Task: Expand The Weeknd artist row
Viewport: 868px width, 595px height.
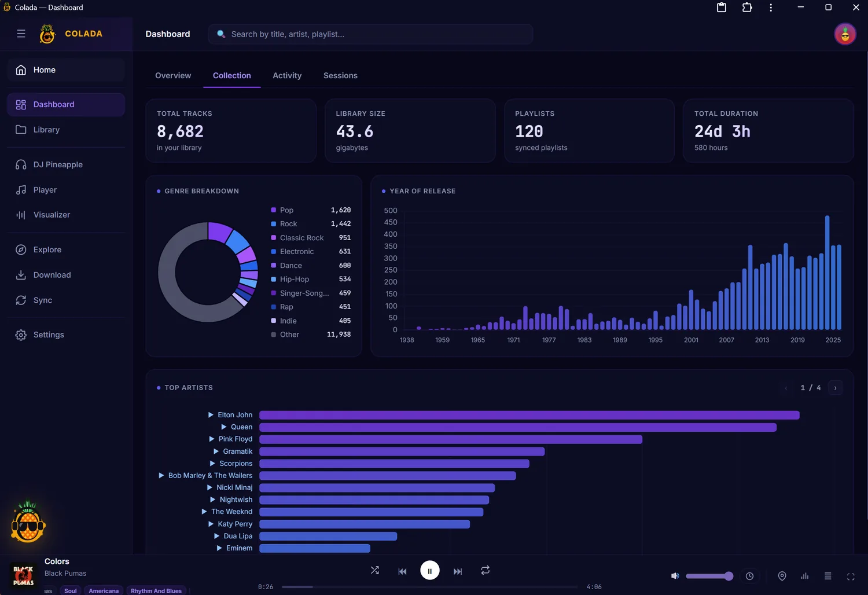Action: click(204, 512)
